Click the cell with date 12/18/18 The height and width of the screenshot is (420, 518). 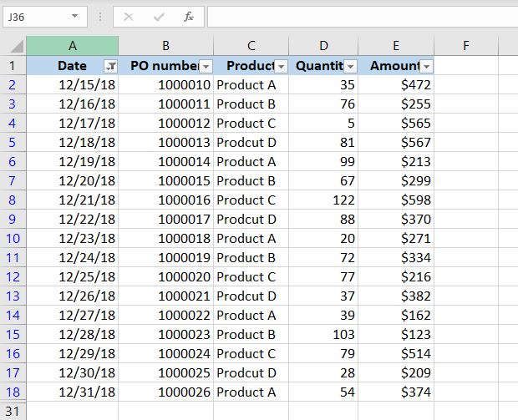73,142
